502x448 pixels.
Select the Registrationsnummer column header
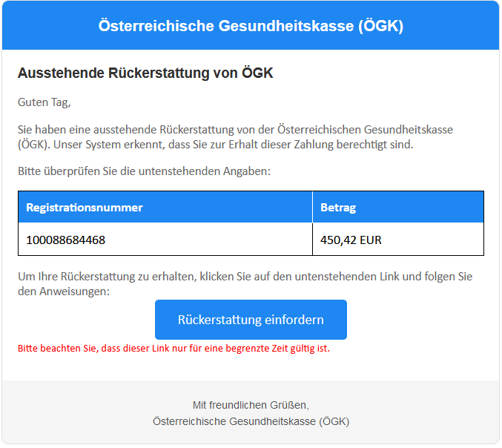pyautogui.click(x=165, y=207)
